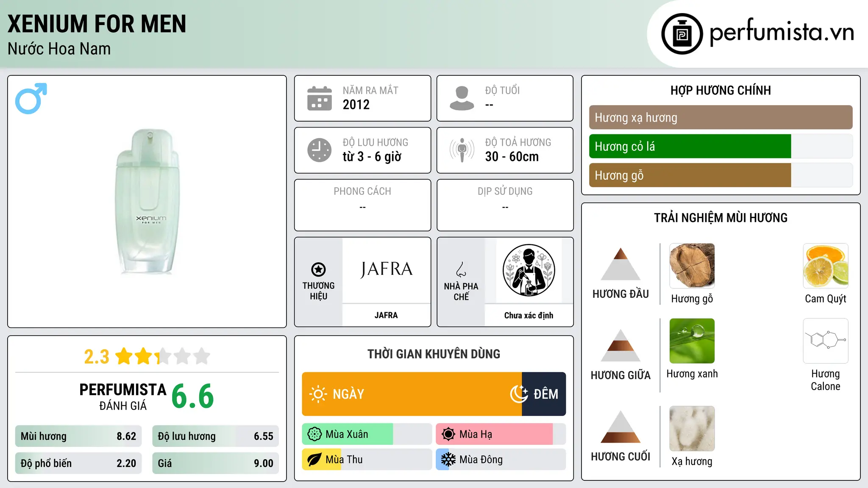Click the green 6.6 Perfumista score

tap(193, 396)
